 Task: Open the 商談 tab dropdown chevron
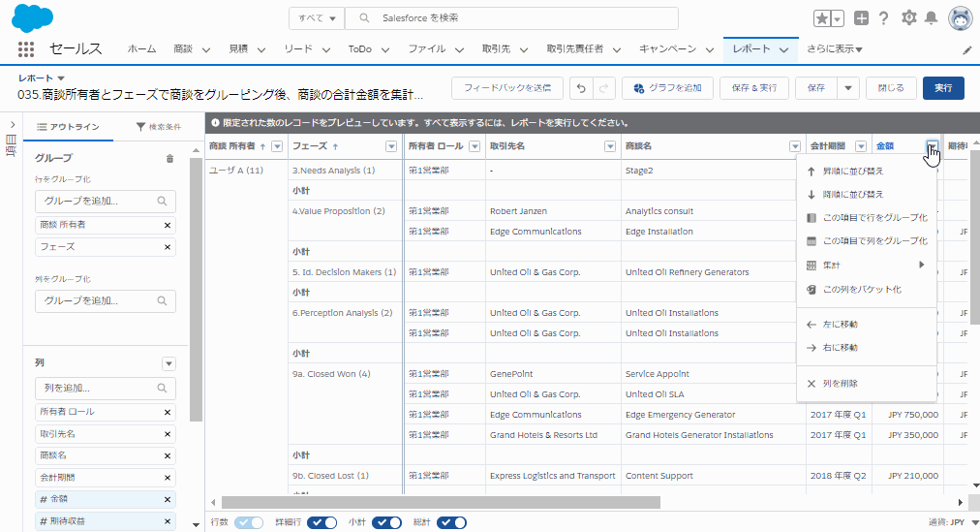205,49
